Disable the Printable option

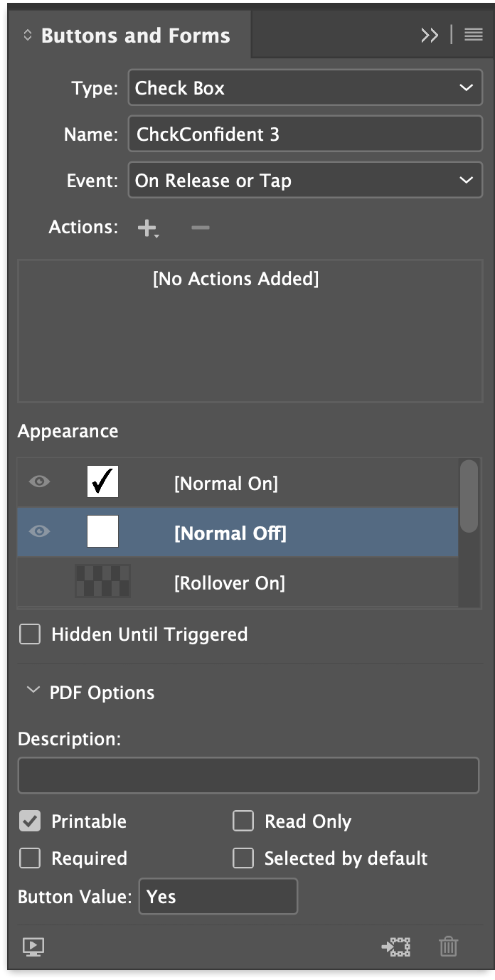pyautogui.click(x=29, y=821)
